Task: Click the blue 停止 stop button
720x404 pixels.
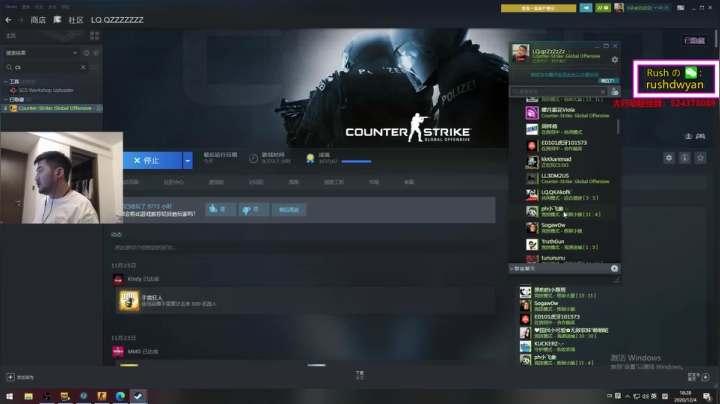Action: 152,160
